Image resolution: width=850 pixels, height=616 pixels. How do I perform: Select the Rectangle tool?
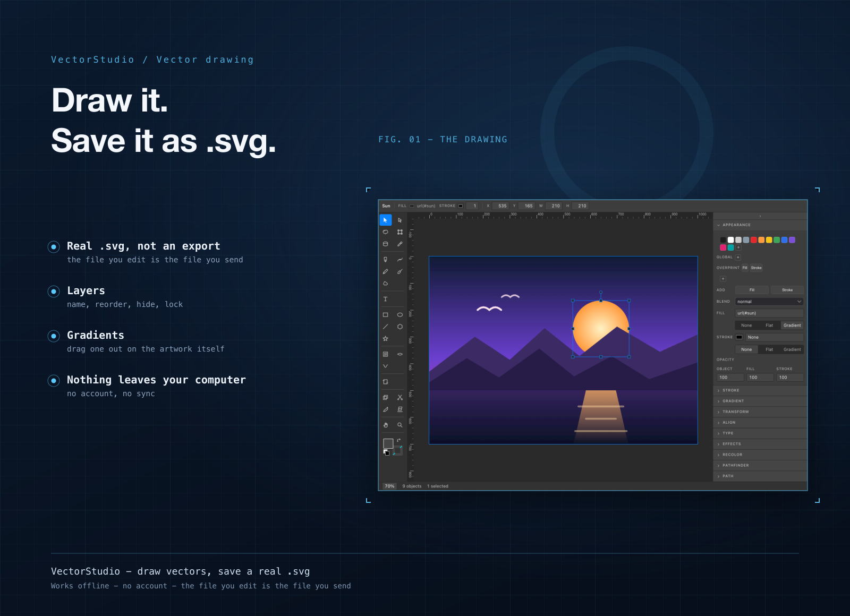[386, 315]
